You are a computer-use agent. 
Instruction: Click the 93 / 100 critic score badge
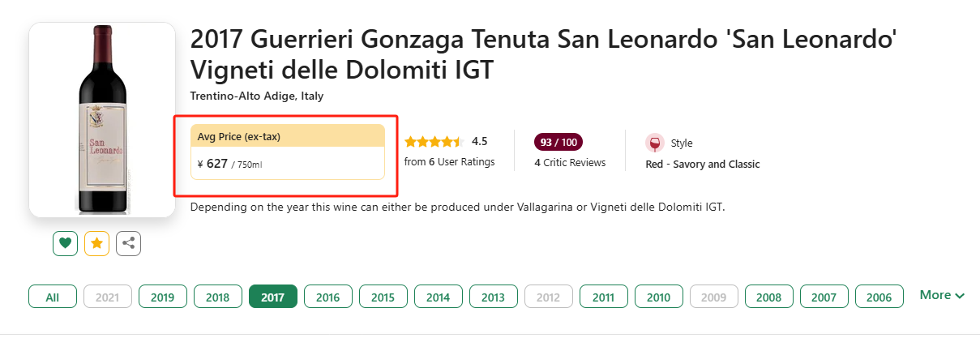(x=558, y=143)
